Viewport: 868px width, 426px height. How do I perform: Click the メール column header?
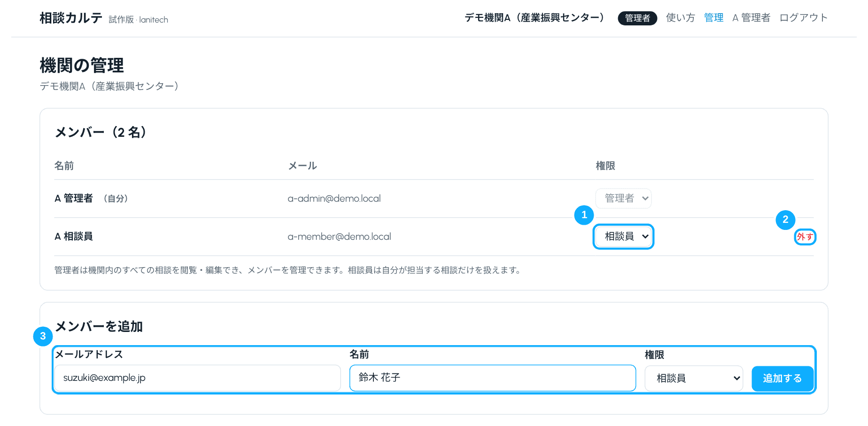(302, 166)
